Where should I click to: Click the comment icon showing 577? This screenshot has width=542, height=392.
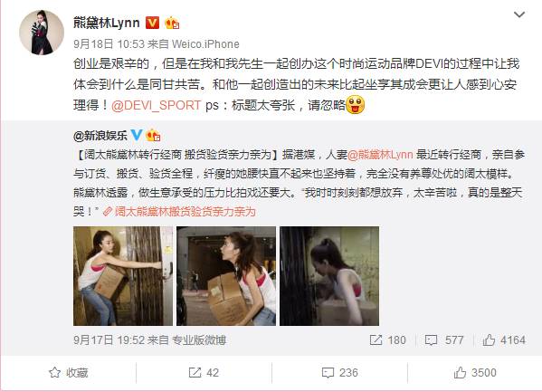tap(444, 340)
